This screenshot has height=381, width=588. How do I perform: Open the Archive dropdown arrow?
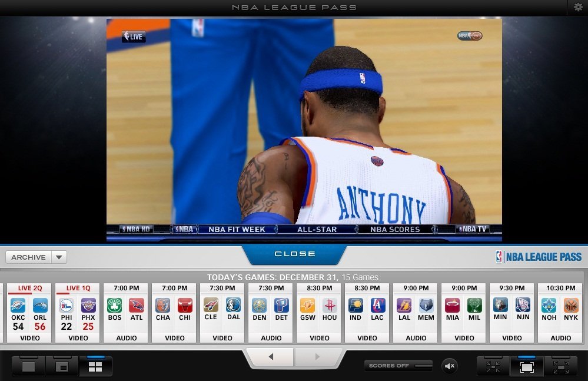tap(59, 257)
